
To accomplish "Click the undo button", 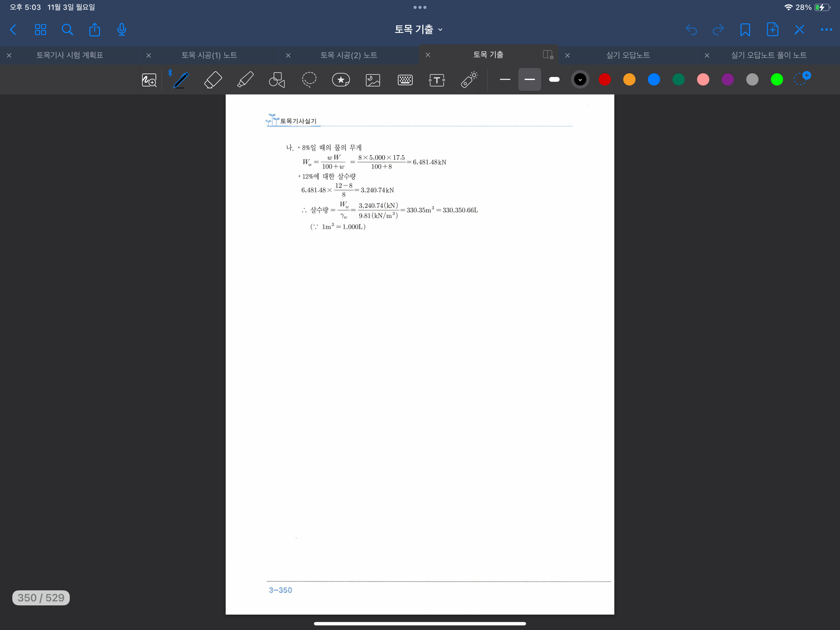I will click(x=691, y=30).
